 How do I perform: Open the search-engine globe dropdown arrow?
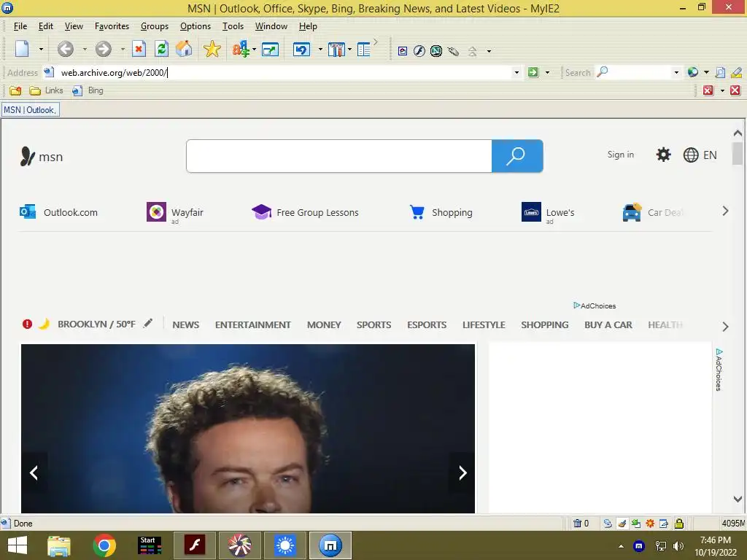click(706, 72)
